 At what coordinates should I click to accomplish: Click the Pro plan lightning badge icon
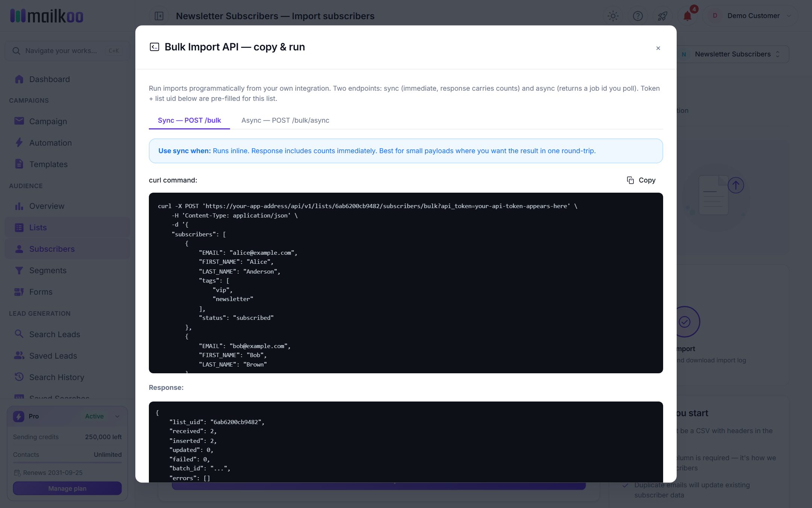click(19, 416)
